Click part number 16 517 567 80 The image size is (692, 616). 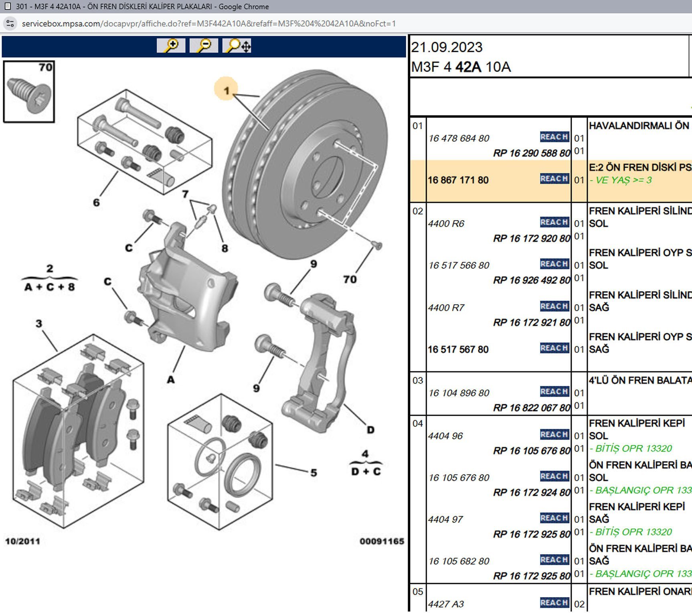(x=458, y=349)
